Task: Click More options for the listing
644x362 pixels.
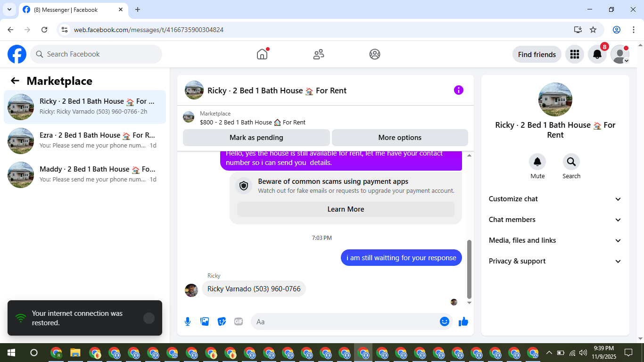Action: coord(400,138)
